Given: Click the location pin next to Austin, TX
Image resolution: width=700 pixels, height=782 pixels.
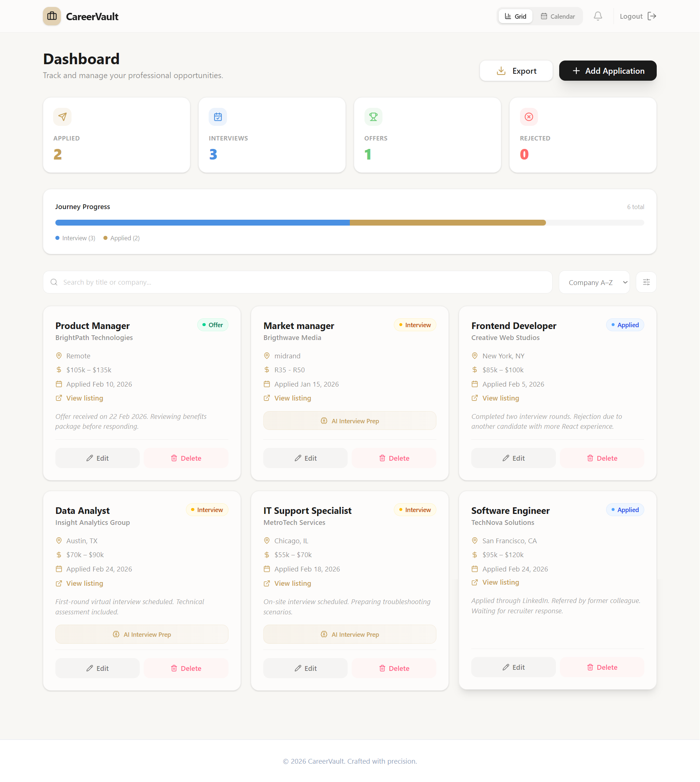Looking at the screenshot, I should (59, 541).
